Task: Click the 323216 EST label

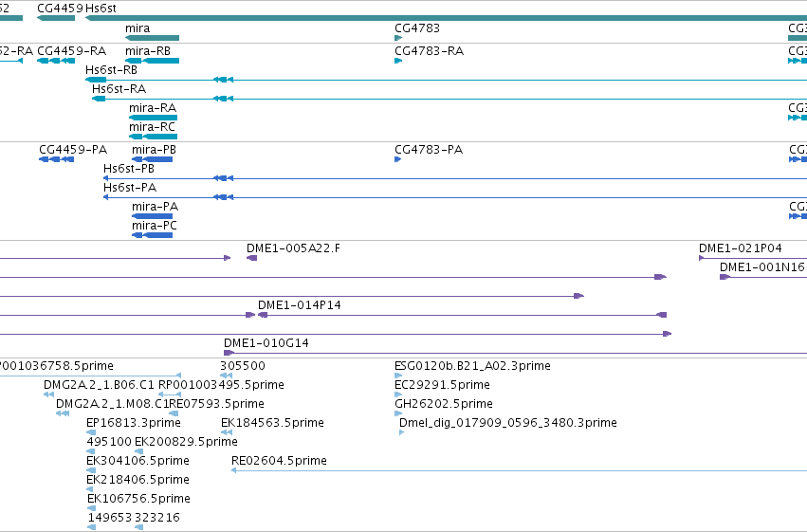Action: pyautogui.click(x=157, y=518)
